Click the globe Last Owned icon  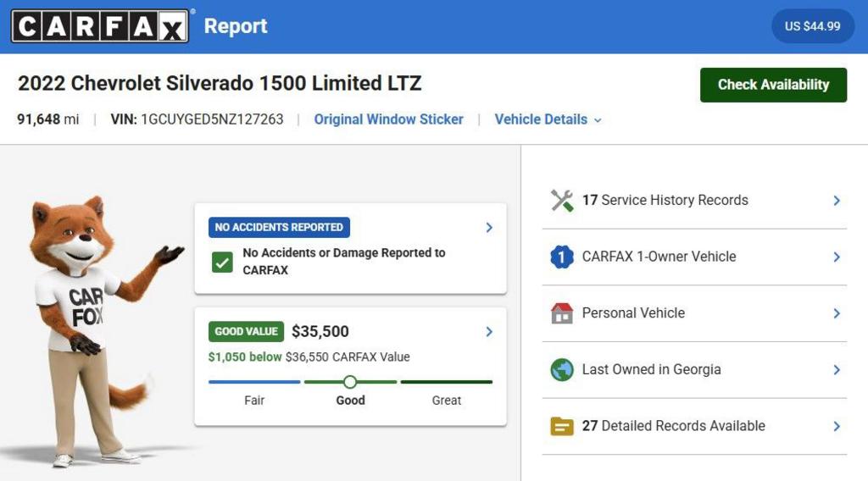click(x=562, y=369)
